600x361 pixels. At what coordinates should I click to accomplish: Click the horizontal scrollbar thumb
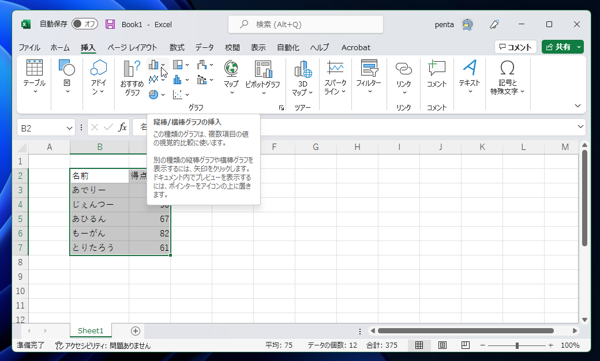(466, 330)
